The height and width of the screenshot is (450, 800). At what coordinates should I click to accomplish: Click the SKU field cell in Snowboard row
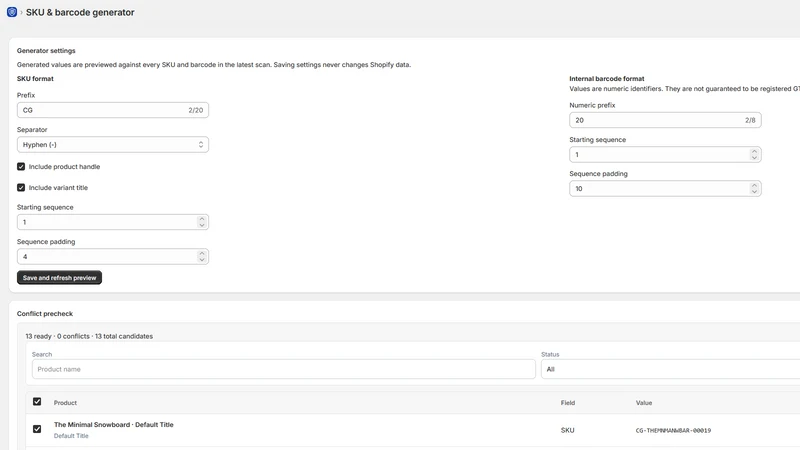[567, 430]
